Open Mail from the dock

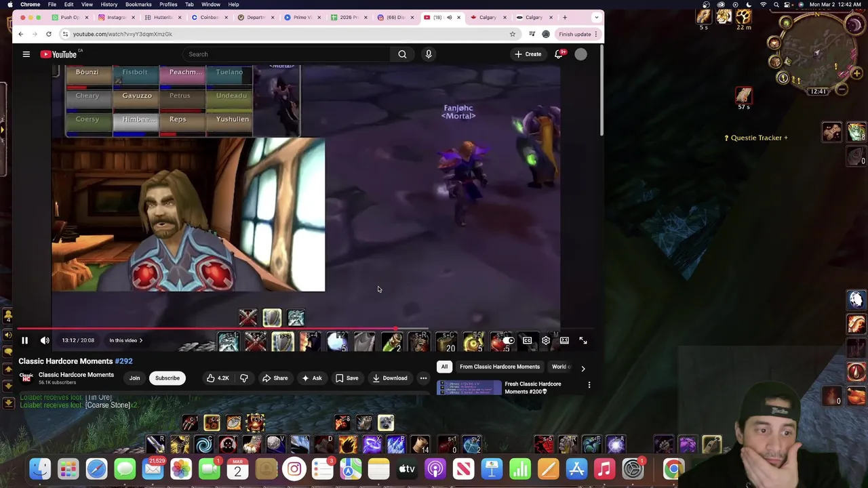(153, 469)
